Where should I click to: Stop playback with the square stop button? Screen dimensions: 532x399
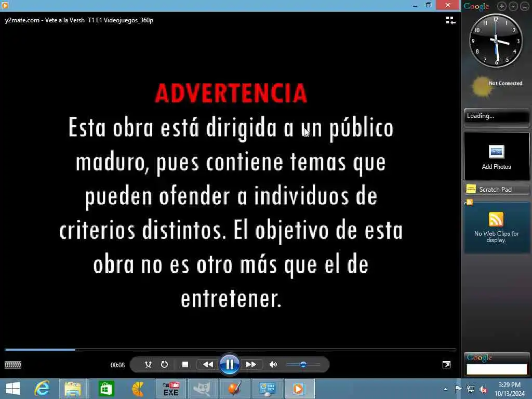[x=185, y=365]
